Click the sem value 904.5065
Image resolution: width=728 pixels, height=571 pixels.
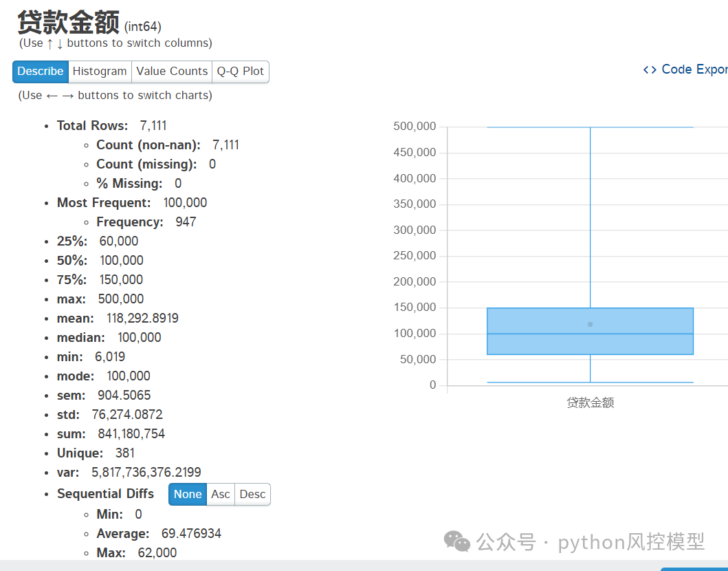click(124, 396)
